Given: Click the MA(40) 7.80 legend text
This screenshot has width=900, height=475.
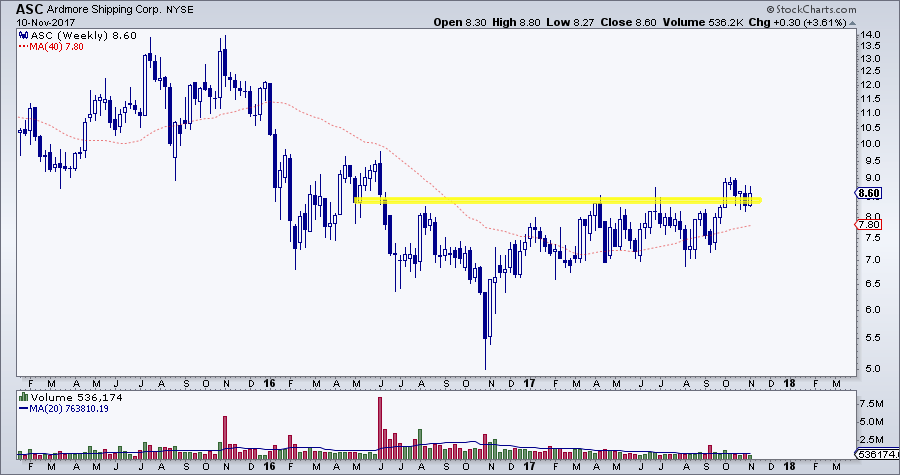Looking at the screenshot, I should click(x=57, y=46).
